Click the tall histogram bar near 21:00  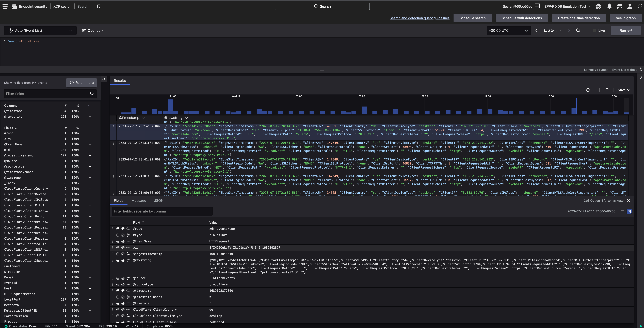point(170,107)
